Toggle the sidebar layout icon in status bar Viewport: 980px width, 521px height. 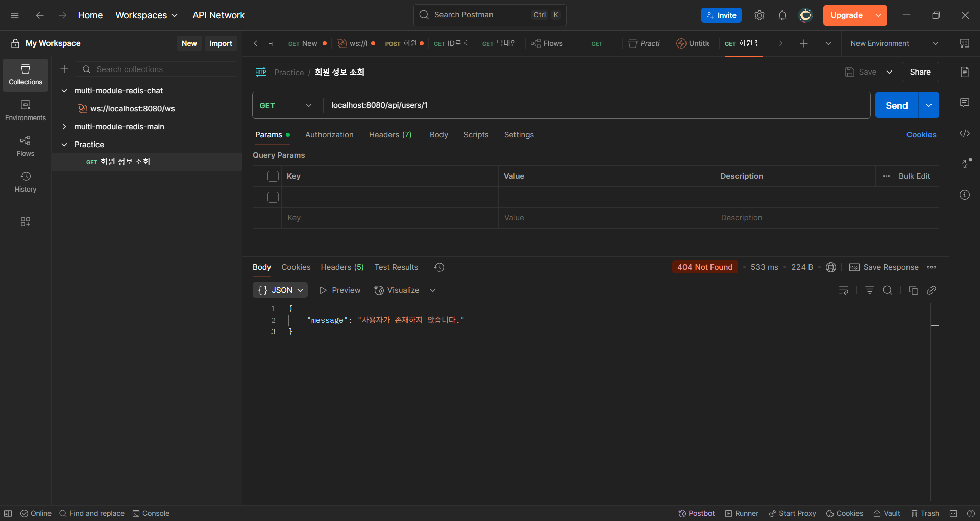tap(8, 513)
